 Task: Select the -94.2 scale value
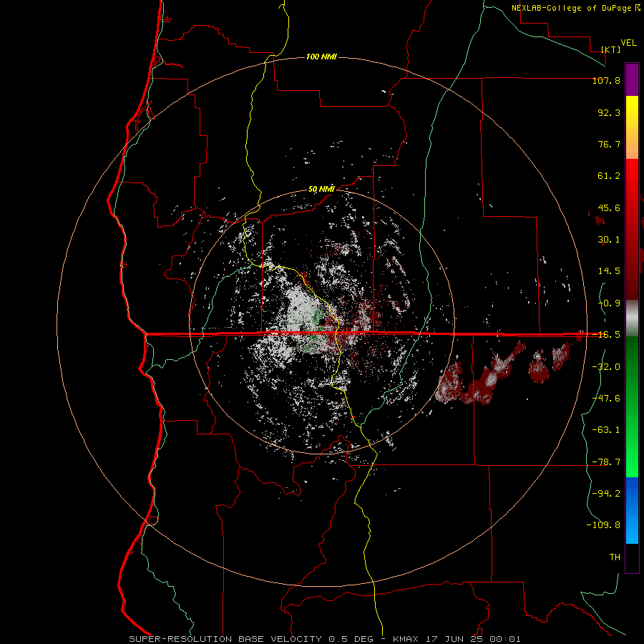pyautogui.click(x=606, y=493)
